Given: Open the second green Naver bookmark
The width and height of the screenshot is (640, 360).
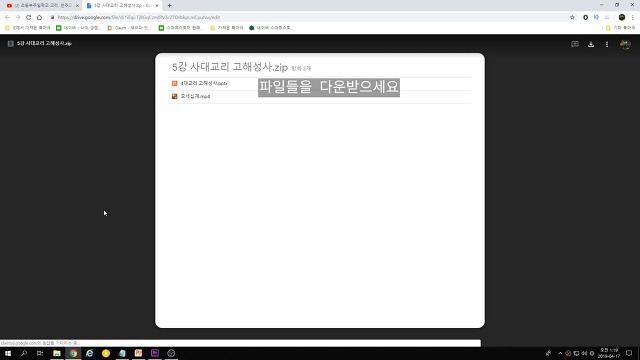Looking at the screenshot, I should click(181, 28).
